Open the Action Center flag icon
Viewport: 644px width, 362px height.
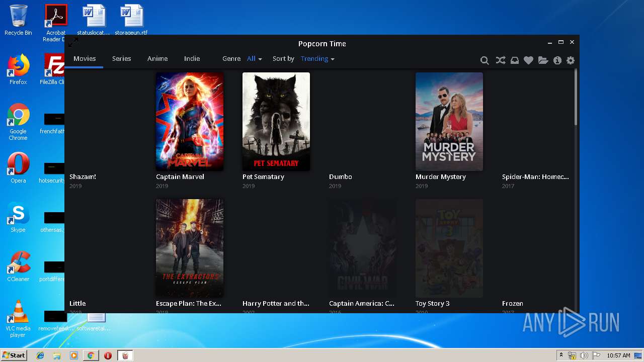pyautogui.click(x=596, y=355)
